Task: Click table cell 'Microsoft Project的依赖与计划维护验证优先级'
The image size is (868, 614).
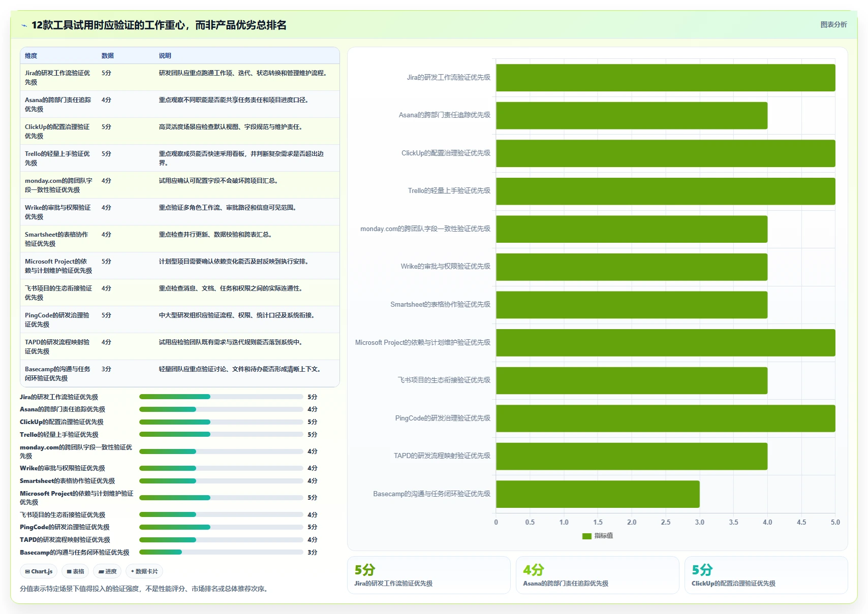Action: (58, 266)
